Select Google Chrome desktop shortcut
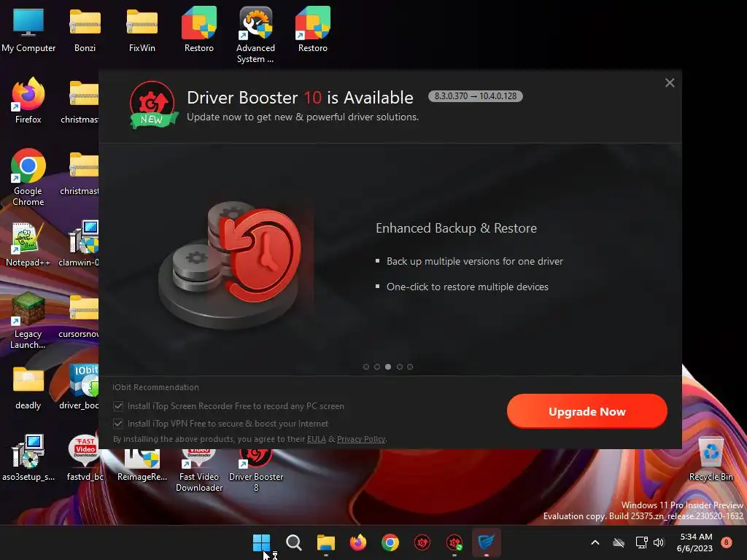Image resolution: width=747 pixels, height=560 pixels. 28,177
